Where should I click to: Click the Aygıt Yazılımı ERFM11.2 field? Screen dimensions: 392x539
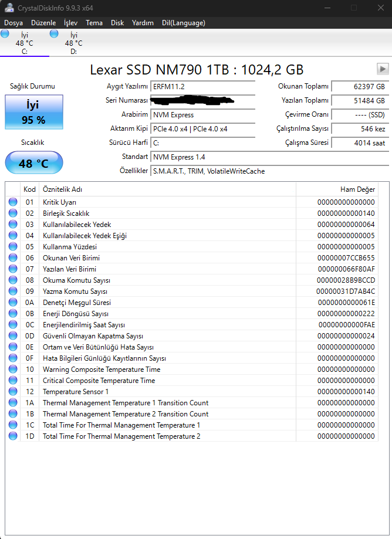(203, 87)
